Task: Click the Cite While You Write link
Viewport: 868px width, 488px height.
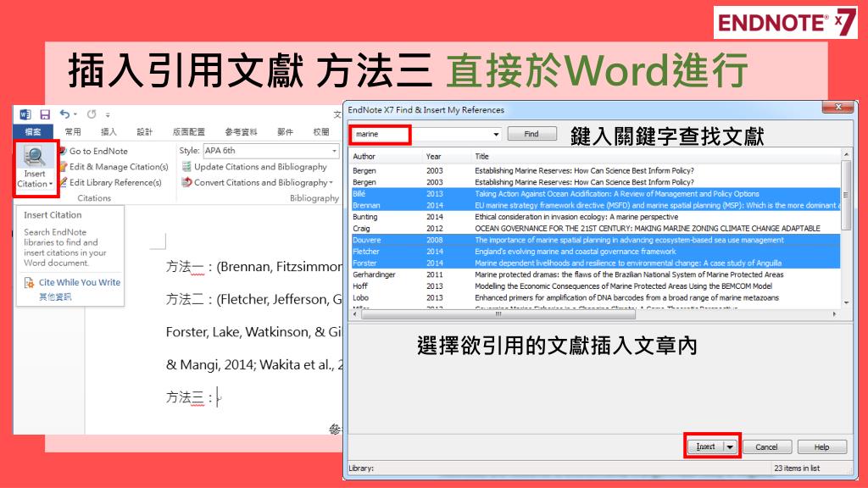Action: click(79, 282)
